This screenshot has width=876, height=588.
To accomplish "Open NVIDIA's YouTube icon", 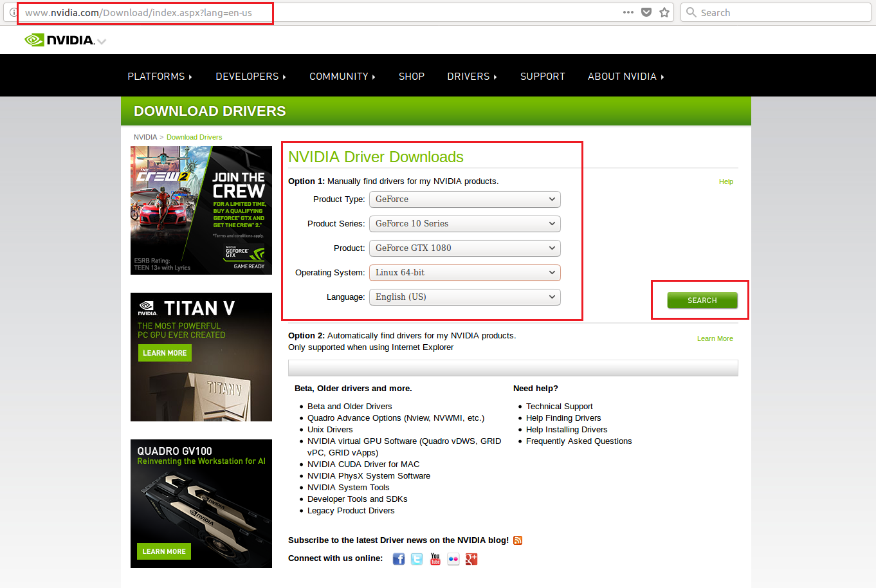I will click(435, 559).
